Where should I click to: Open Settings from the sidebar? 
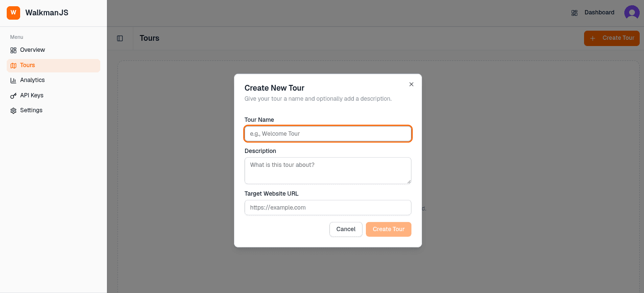click(x=31, y=110)
